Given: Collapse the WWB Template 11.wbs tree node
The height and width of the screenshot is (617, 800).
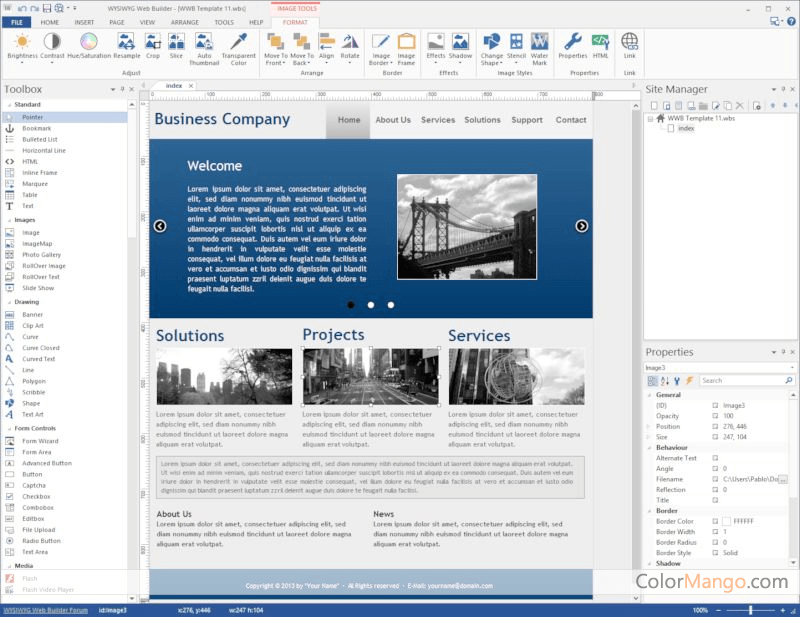Looking at the screenshot, I should click(650, 118).
